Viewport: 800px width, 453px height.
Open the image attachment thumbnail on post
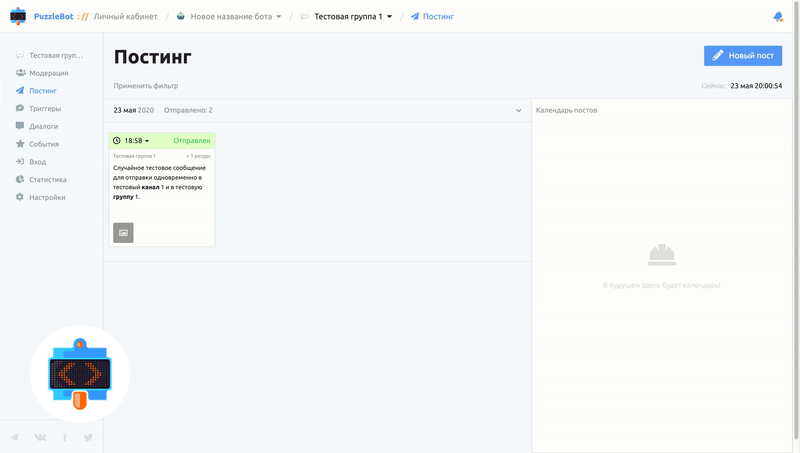click(x=123, y=233)
